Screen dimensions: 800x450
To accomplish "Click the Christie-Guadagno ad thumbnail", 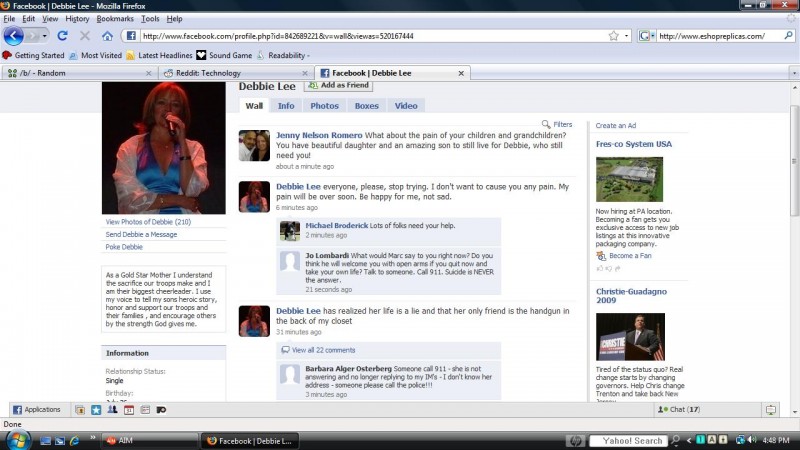I will 630,337.
